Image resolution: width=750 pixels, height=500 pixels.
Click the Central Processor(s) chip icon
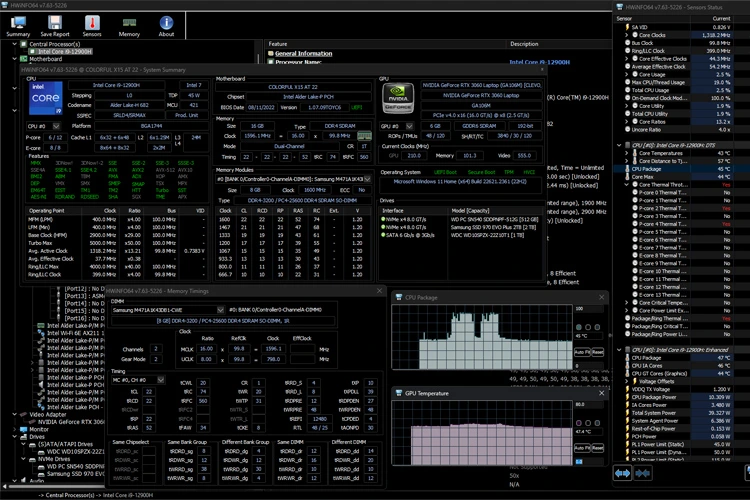pos(23,44)
